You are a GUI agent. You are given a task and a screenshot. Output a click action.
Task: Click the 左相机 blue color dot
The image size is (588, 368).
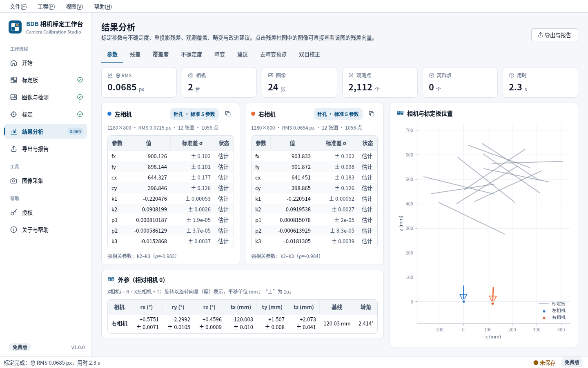[x=109, y=114]
